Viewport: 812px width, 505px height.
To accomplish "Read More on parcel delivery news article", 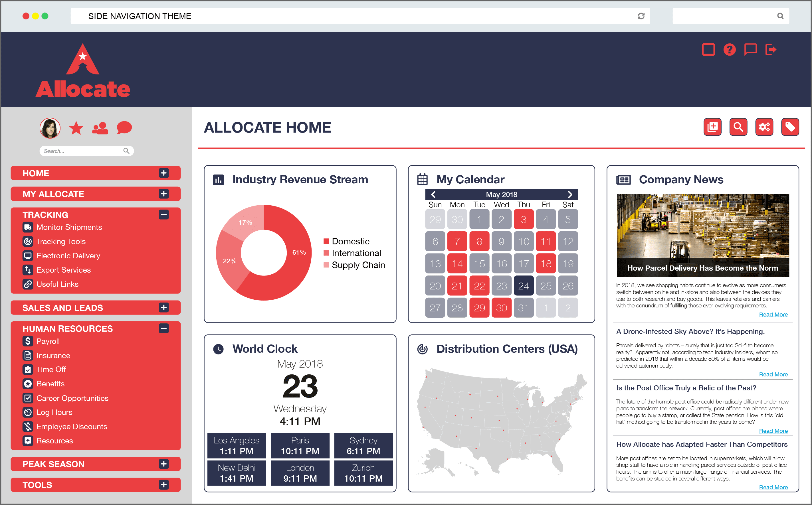I will point(774,314).
